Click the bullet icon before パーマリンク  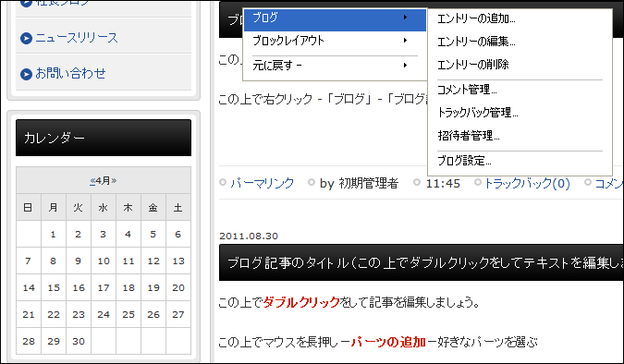(223, 183)
